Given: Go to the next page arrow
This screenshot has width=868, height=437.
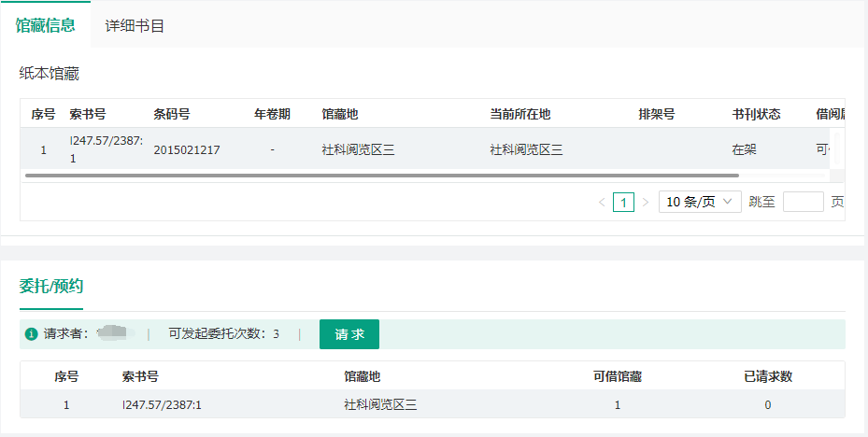Looking at the screenshot, I should [645, 202].
